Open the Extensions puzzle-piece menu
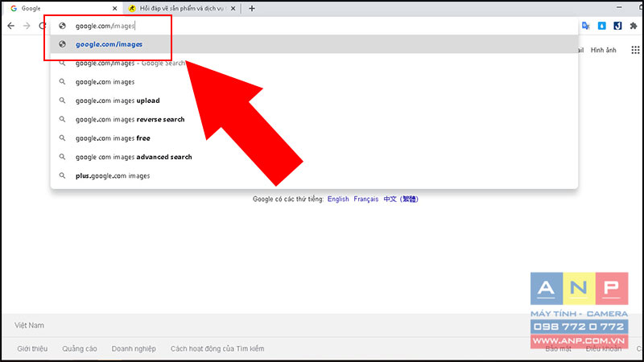644x362 pixels. click(x=634, y=26)
